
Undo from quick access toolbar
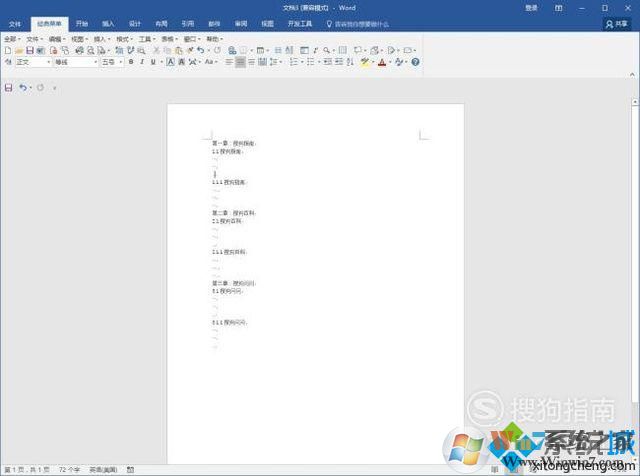22,87
